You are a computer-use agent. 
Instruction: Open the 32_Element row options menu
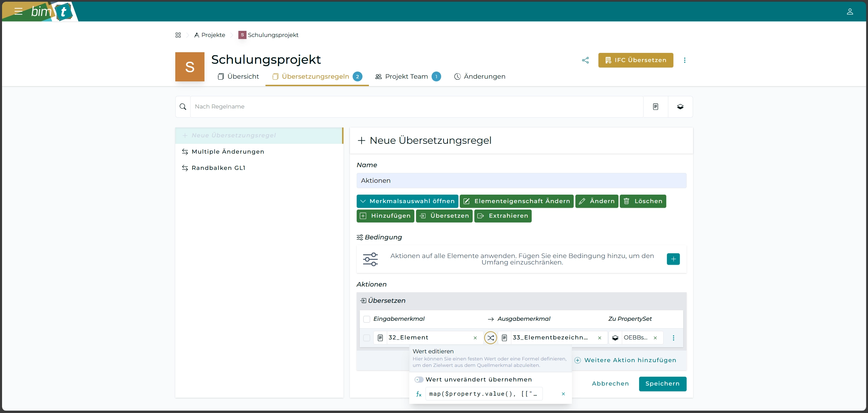673,338
